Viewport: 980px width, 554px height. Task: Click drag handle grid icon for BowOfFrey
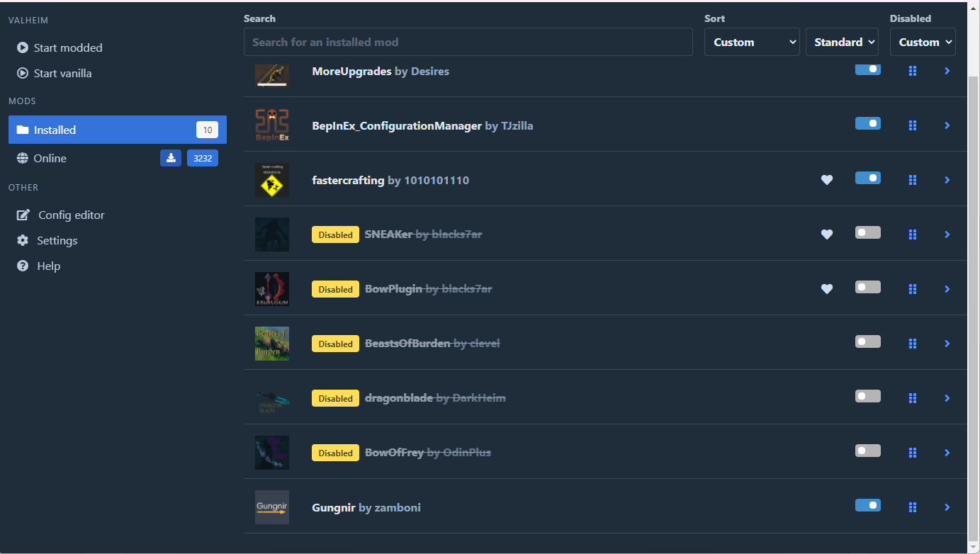pos(913,453)
